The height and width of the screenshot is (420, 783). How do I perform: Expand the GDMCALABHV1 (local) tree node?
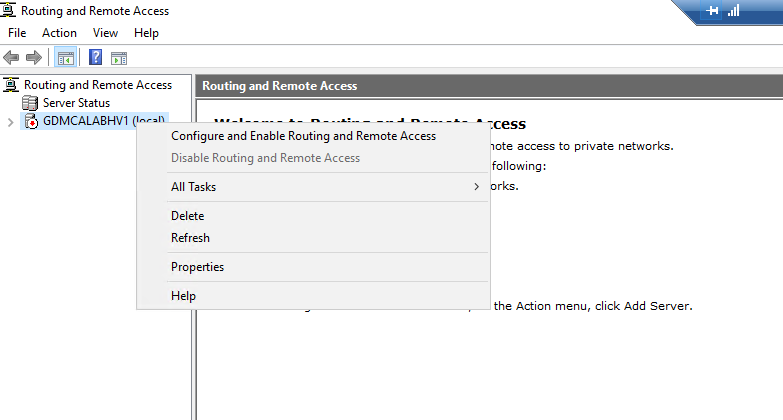pyautogui.click(x=10, y=122)
